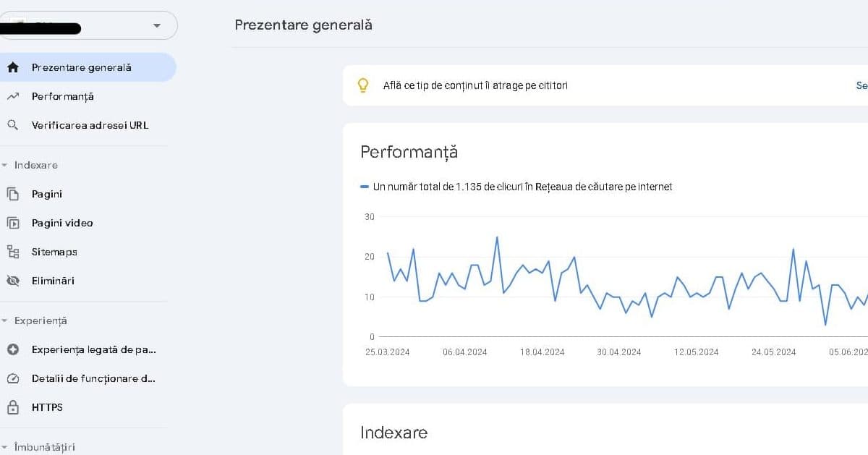Click the Pagini documents icon

click(13, 194)
